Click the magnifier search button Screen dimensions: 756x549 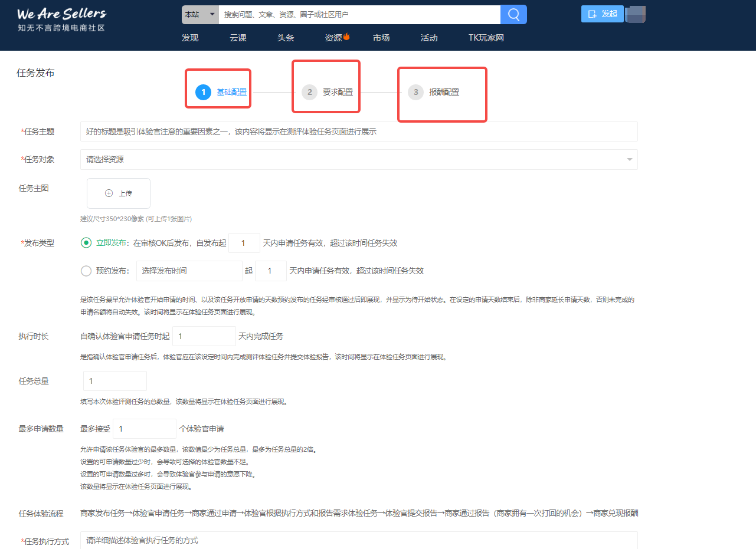pos(513,14)
